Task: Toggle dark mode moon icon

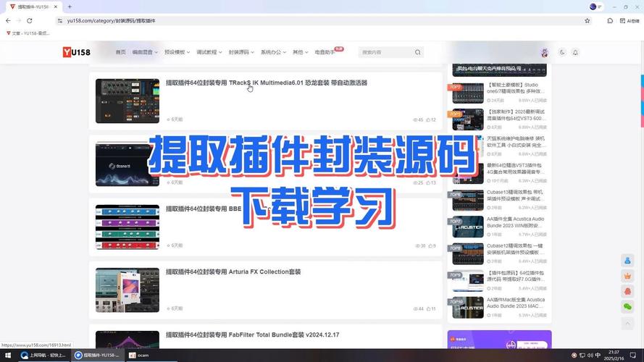Action: pyautogui.click(x=562, y=52)
